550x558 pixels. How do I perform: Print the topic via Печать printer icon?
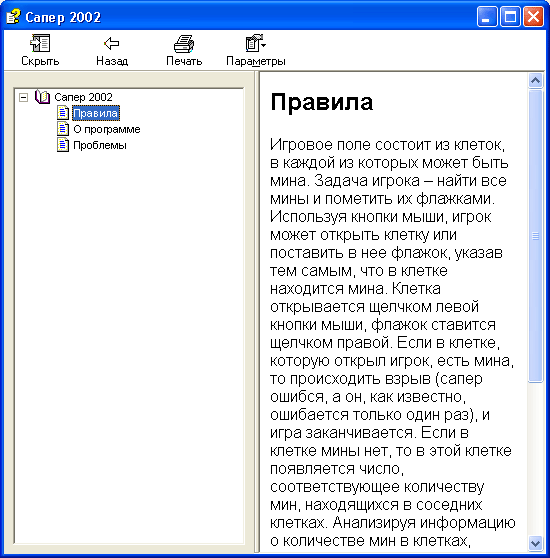[x=184, y=43]
